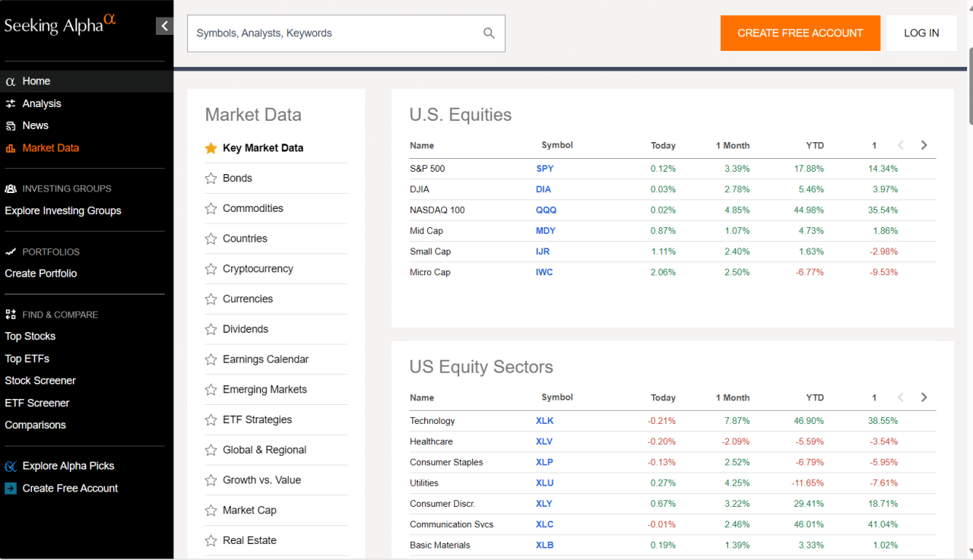Open the SPY symbol link
Viewport: 973px width, 560px height.
545,169
